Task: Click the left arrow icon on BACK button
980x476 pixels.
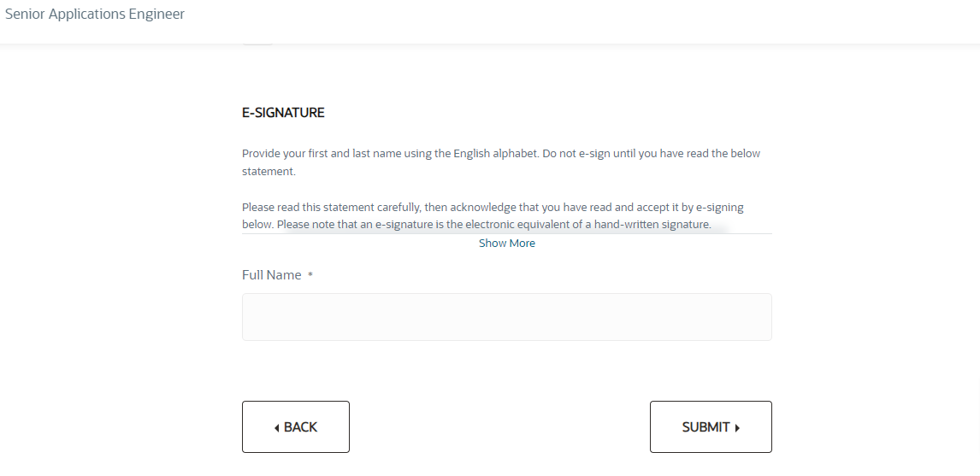Action: (277, 428)
